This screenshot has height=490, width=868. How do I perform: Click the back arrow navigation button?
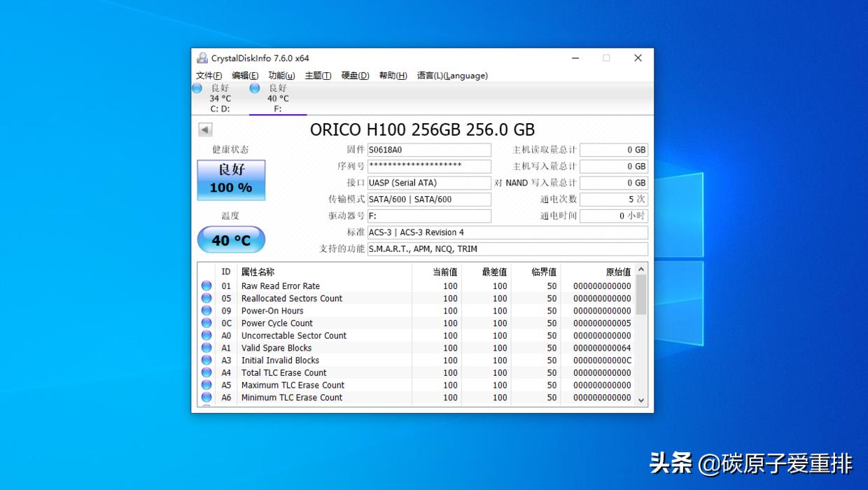(204, 129)
